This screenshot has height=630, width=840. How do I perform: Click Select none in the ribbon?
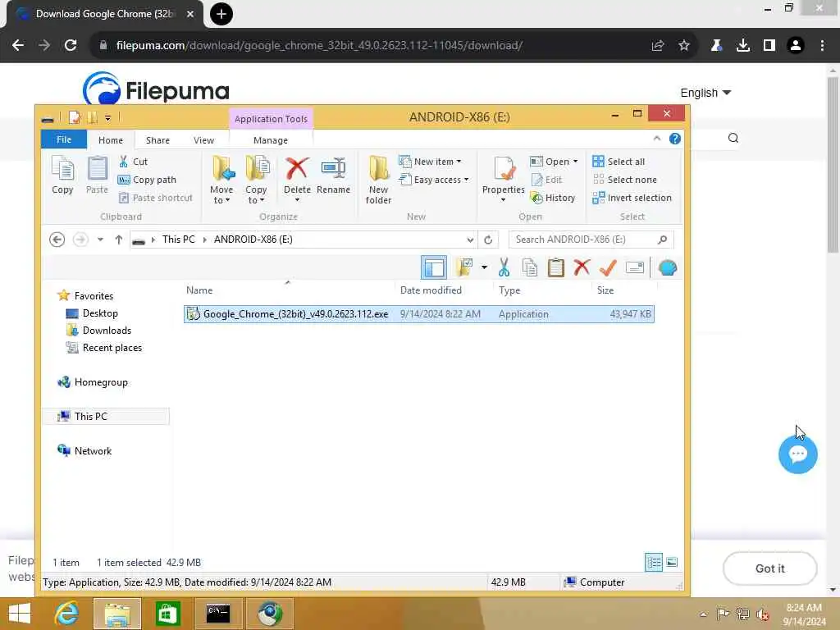[624, 180]
